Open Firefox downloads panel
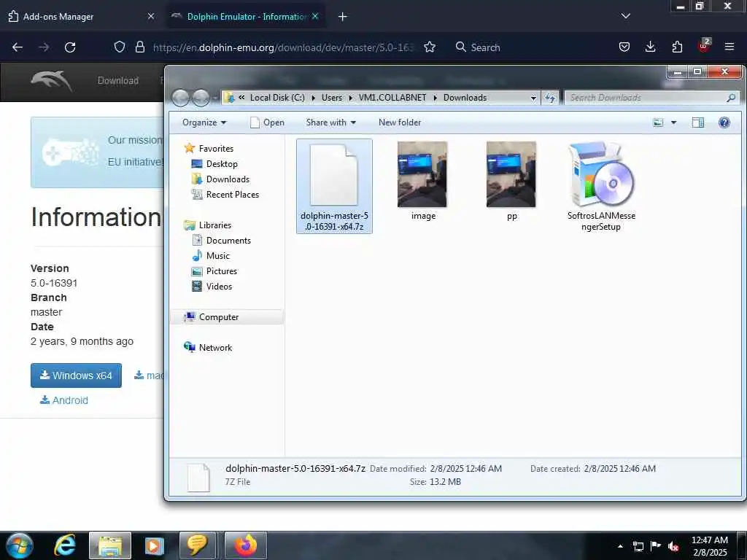Viewport: 747px width, 560px height. click(x=650, y=47)
